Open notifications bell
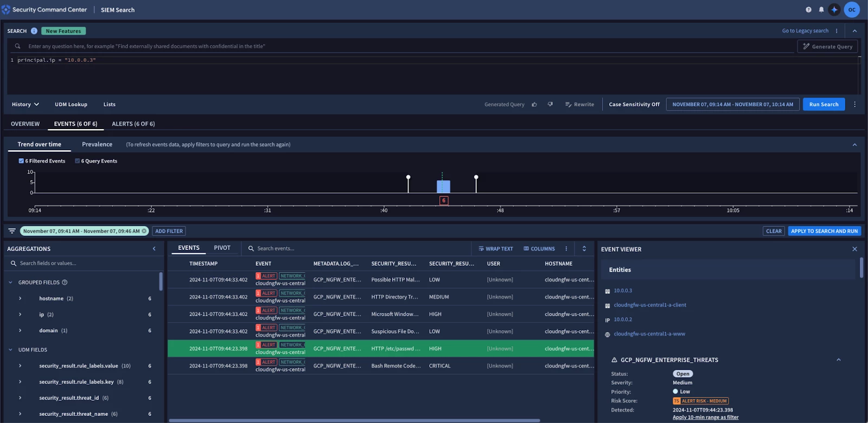The width and height of the screenshot is (868, 423). point(821,10)
